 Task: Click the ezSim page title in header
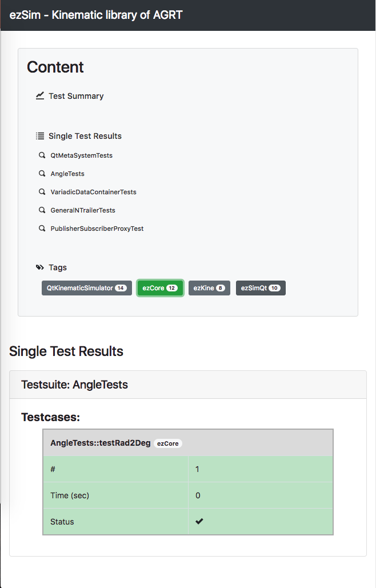95,15
